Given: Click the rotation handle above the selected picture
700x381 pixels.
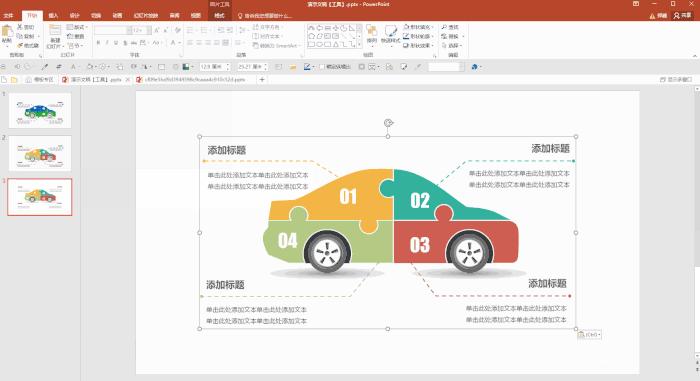Looking at the screenshot, I should coord(388,123).
